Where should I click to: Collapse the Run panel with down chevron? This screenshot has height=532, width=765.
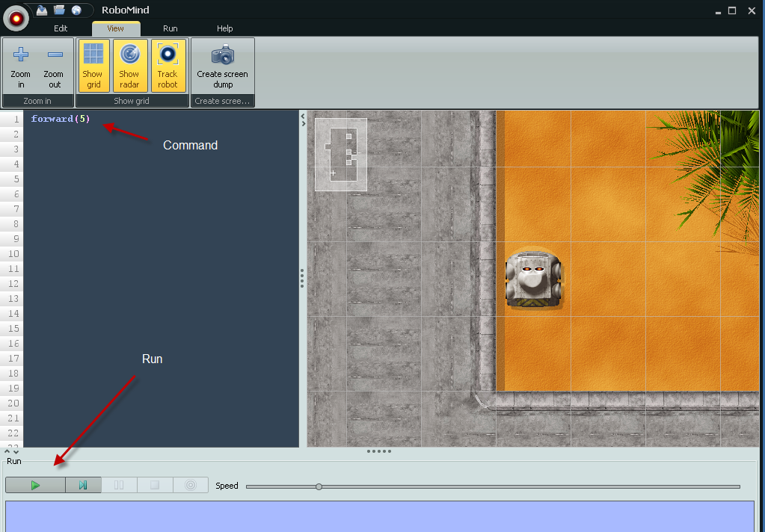pyautogui.click(x=16, y=452)
